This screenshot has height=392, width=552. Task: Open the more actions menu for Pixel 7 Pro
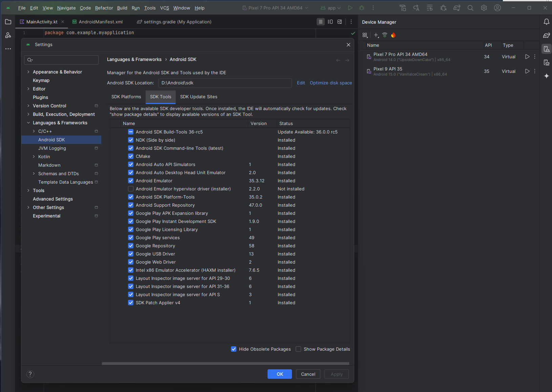tap(535, 57)
